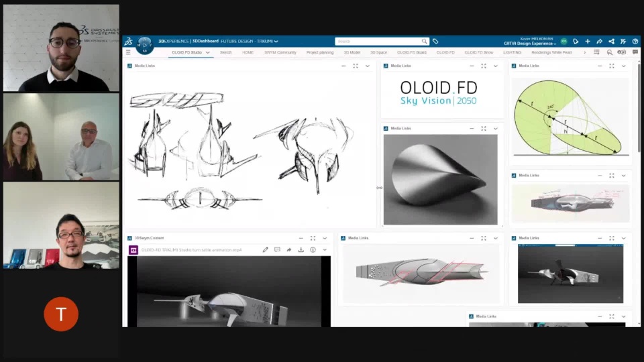Screen dimensions: 644x362
Task: Switch to the 3D Space tab
Action: coord(378,52)
